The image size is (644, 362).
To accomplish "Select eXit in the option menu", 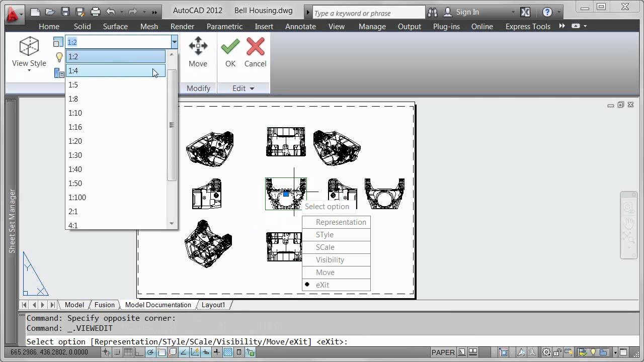I will pyautogui.click(x=336, y=285).
